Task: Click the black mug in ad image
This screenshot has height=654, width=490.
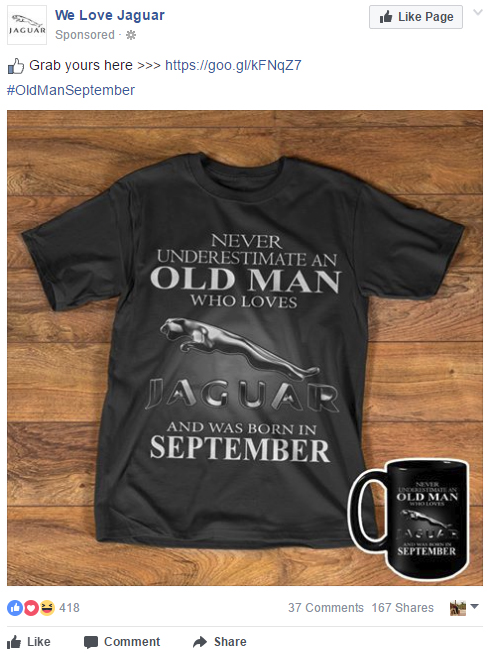Action: pyautogui.click(x=409, y=519)
